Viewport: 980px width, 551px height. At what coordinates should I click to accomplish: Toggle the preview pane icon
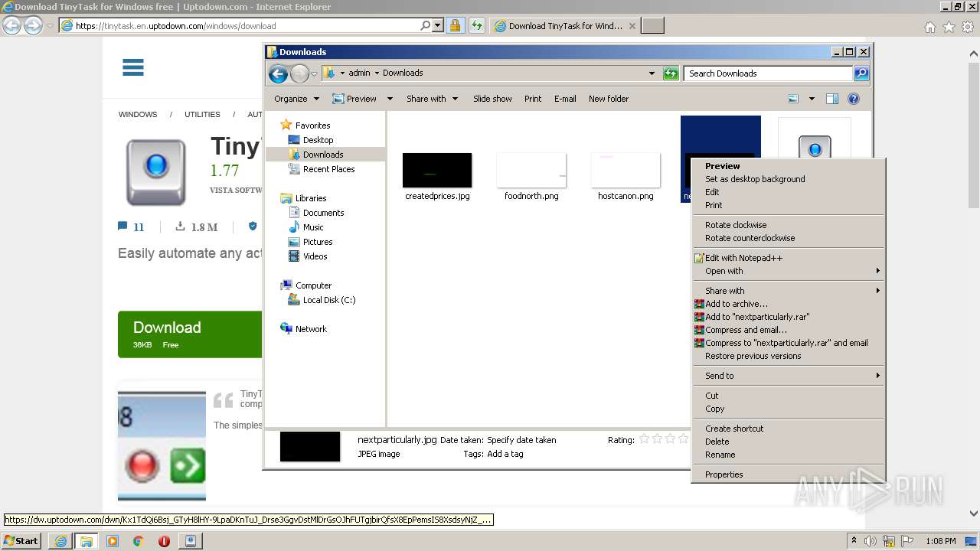click(x=832, y=99)
